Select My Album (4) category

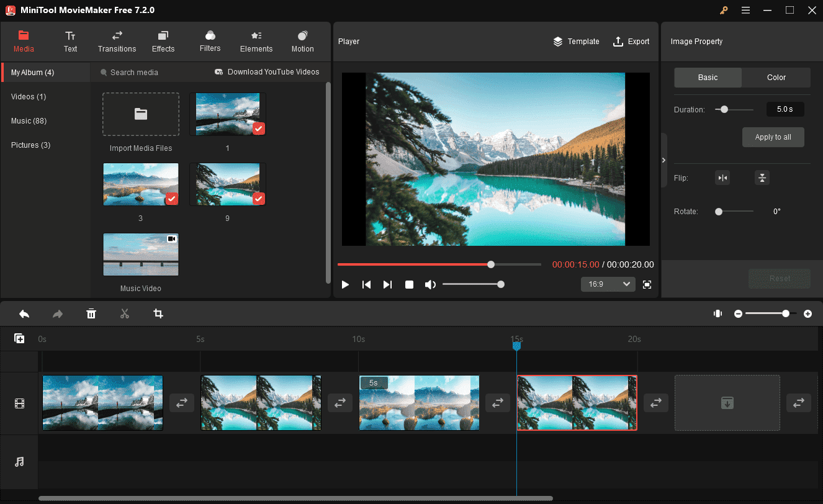(45, 73)
